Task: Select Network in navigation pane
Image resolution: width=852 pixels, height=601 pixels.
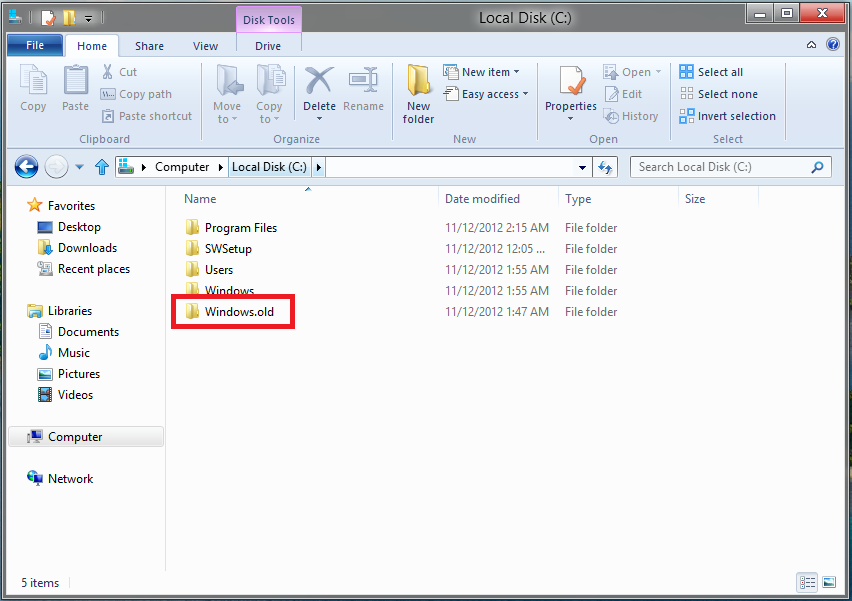Action: (x=60, y=479)
